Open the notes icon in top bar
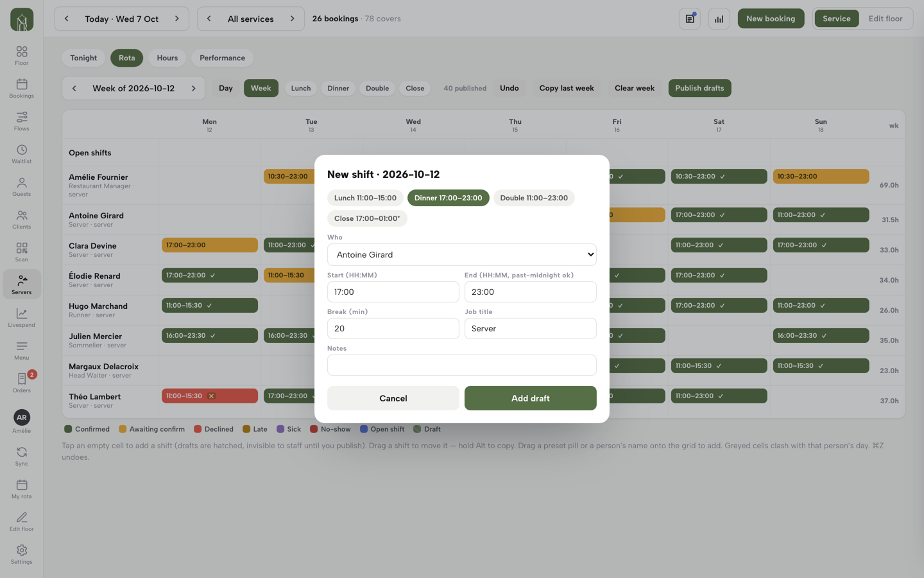 tap(690, 19)
